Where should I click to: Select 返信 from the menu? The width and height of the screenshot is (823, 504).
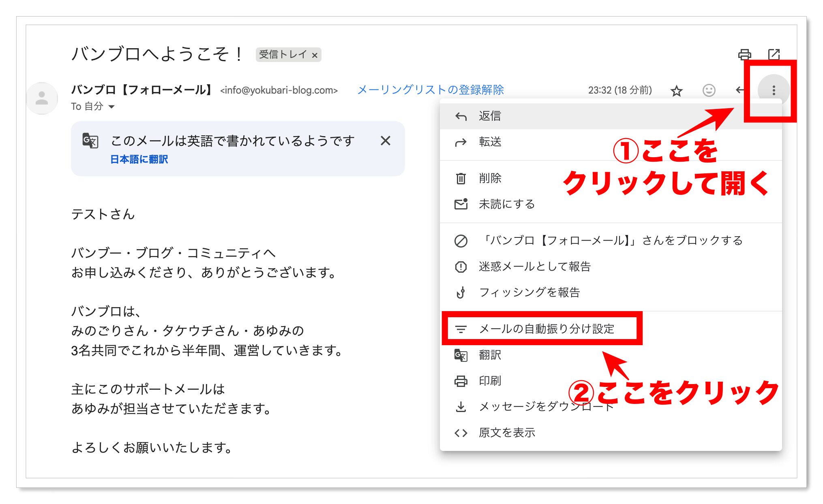click(x=490, y=116)
